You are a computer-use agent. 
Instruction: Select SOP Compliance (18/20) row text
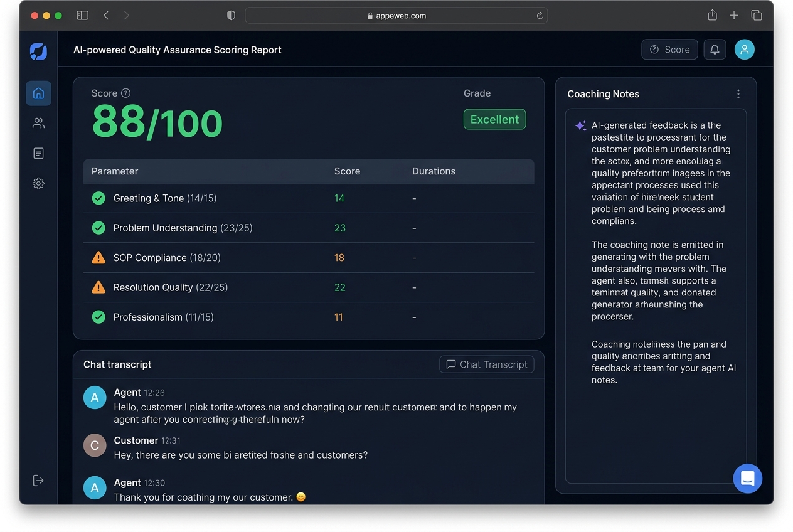point(167,258)
